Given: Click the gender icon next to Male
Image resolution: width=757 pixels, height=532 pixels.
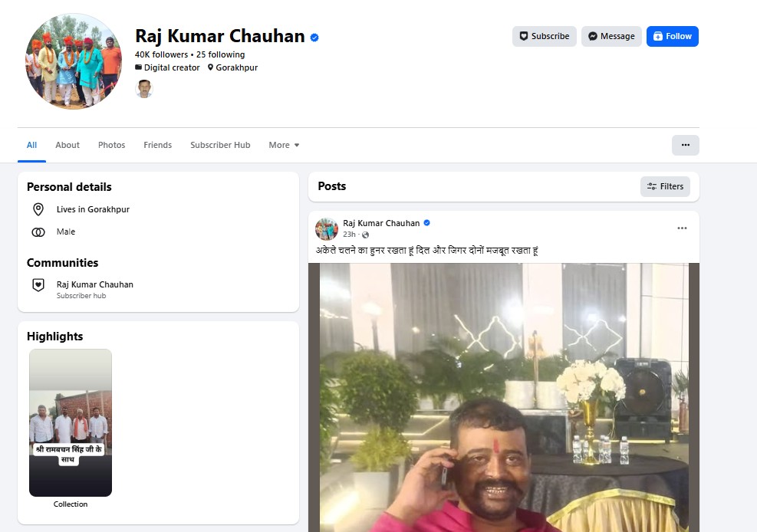Looking at the screenshot, I should pyautogui.click(x=38, y=232).
